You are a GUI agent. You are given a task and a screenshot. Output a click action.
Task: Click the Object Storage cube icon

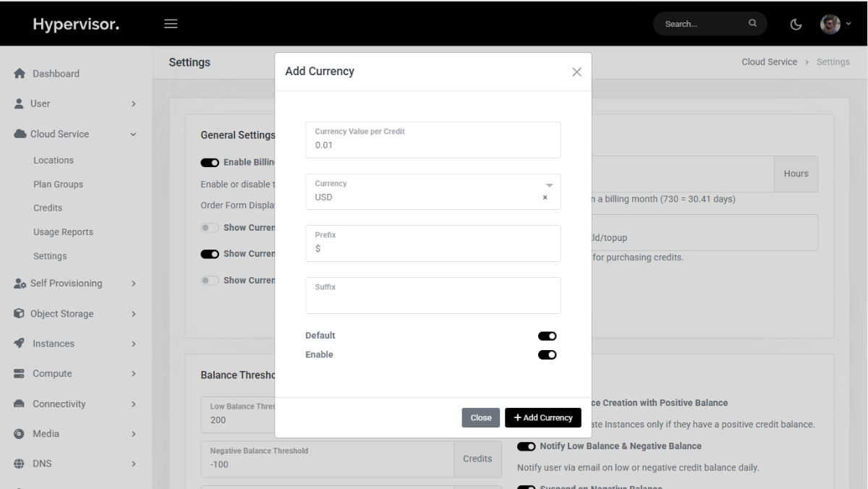(x=20, y=314)
